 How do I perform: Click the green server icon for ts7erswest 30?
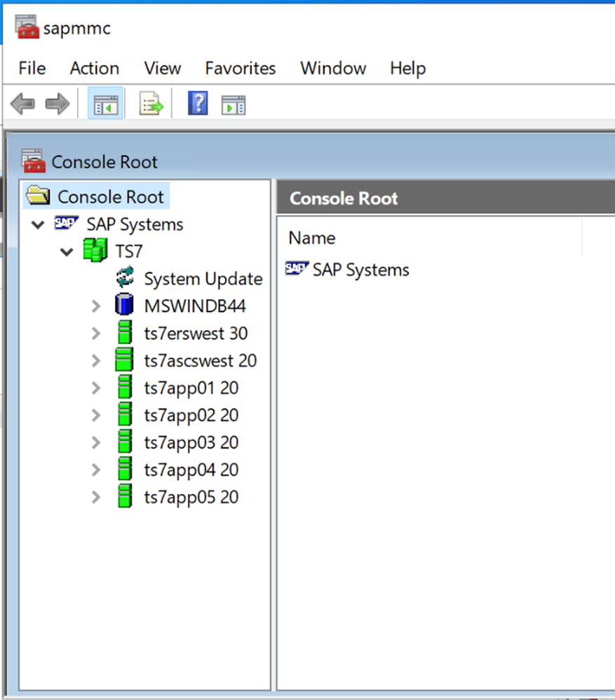click(125, 332)
